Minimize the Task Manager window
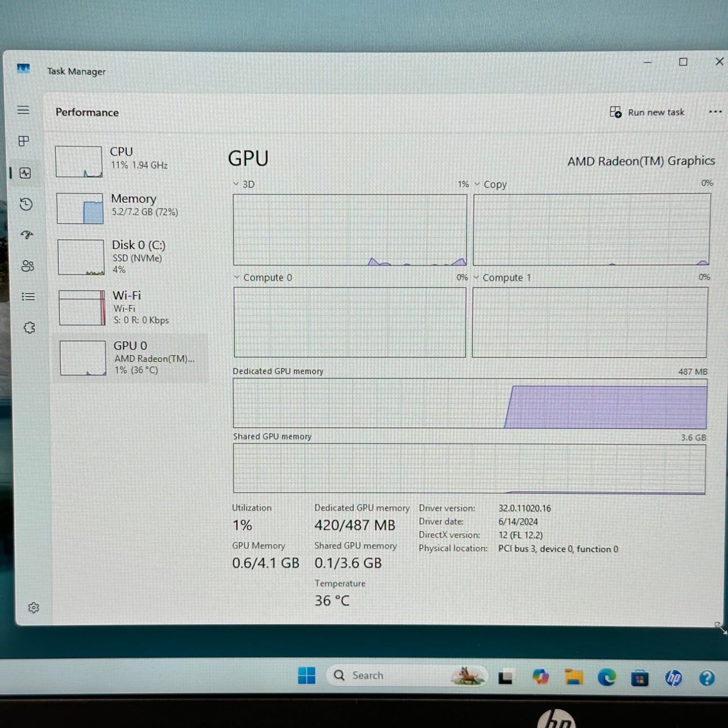The height and width of the screenshot is (728, 728). (x=647, y=62)
